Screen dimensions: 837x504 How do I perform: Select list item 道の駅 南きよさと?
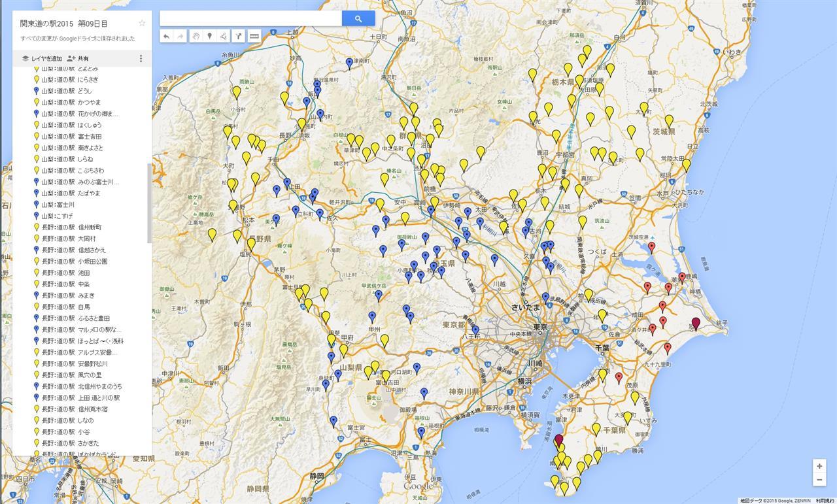point(73,148)
